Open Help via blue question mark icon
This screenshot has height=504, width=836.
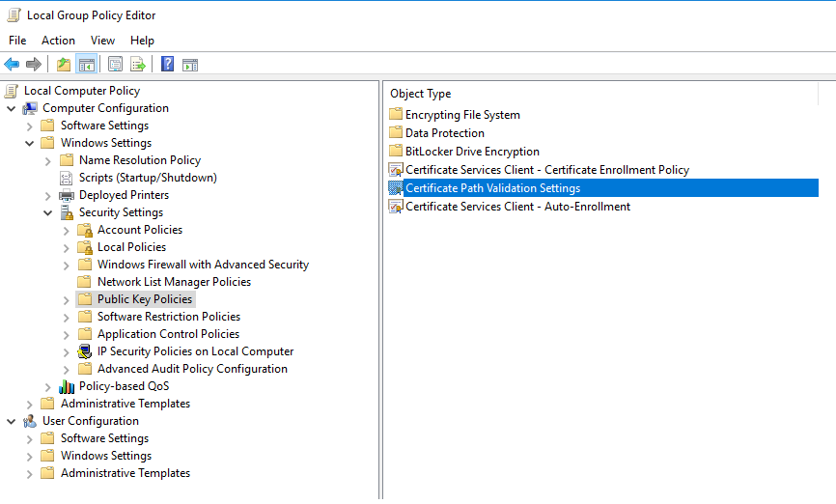pos(167,65)
